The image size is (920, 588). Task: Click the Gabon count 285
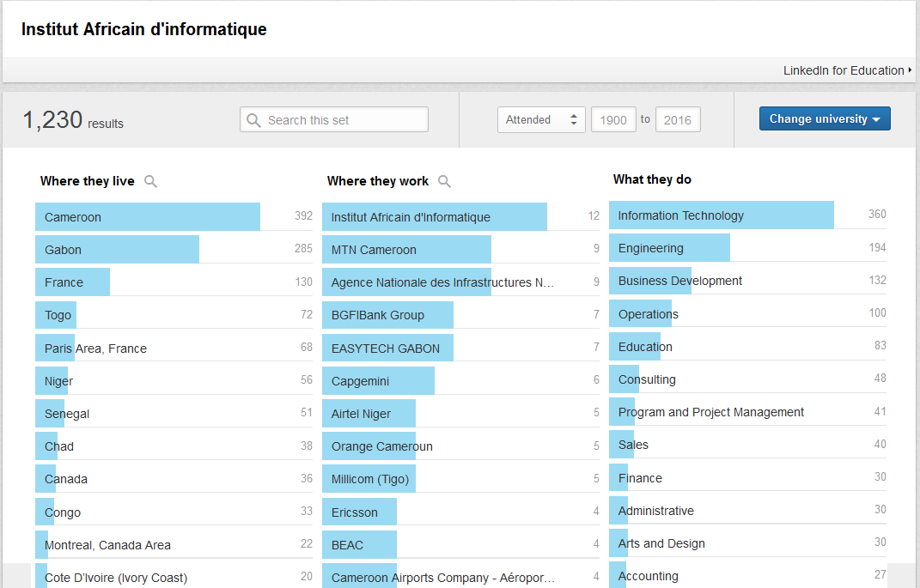click(x=303, y=249)
